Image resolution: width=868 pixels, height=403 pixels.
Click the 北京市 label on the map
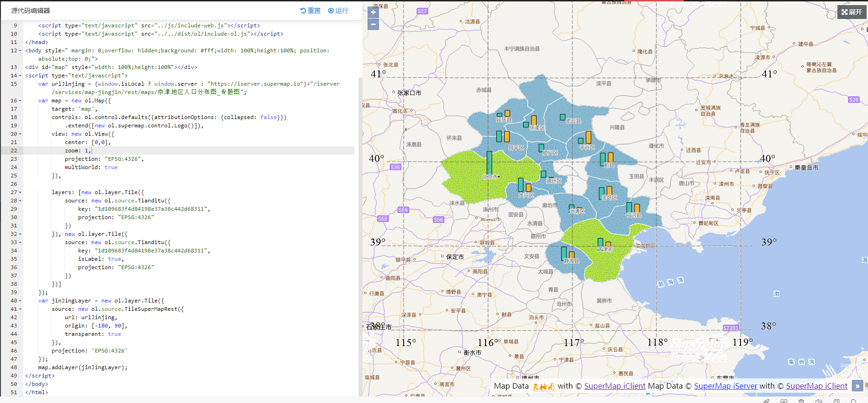point(490,177)
